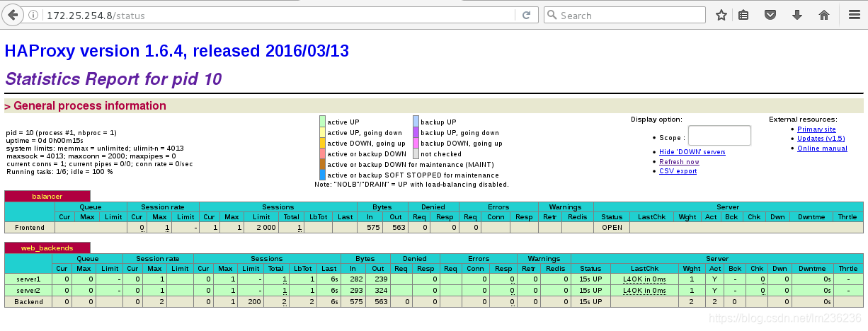The width and height of the screenshot is (868, 331).
Task: Open downloads arrow icon
Action: [x=797, y=15]
